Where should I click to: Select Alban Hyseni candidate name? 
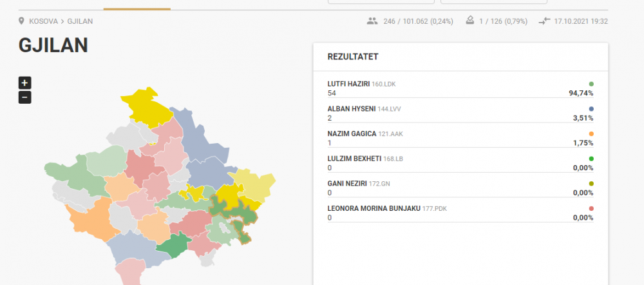352,109
